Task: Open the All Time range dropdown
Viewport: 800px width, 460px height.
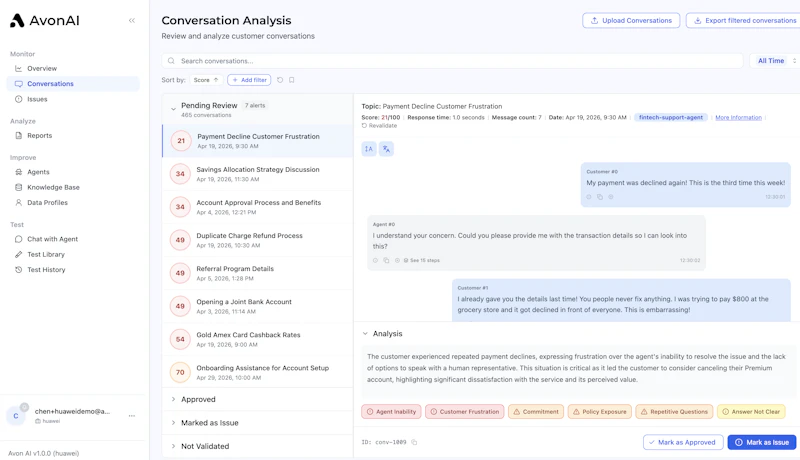Action: click(x=774, y=61)
